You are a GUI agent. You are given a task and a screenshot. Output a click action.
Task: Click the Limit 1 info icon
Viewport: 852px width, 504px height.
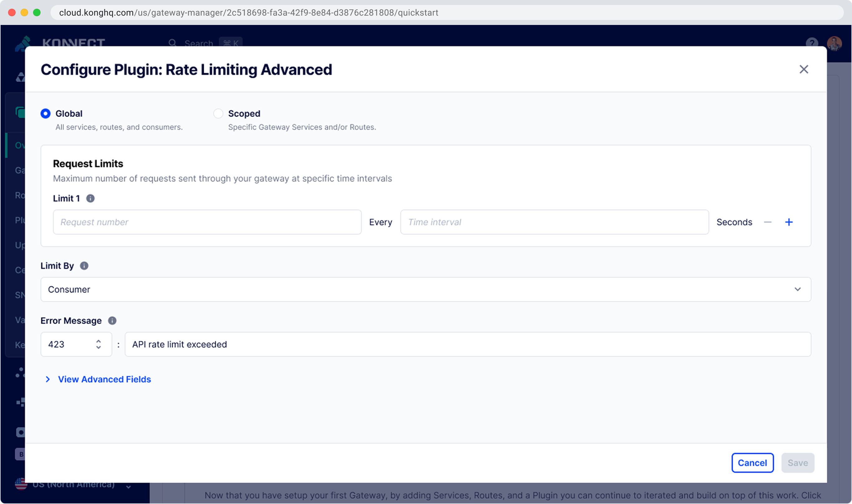90,198
